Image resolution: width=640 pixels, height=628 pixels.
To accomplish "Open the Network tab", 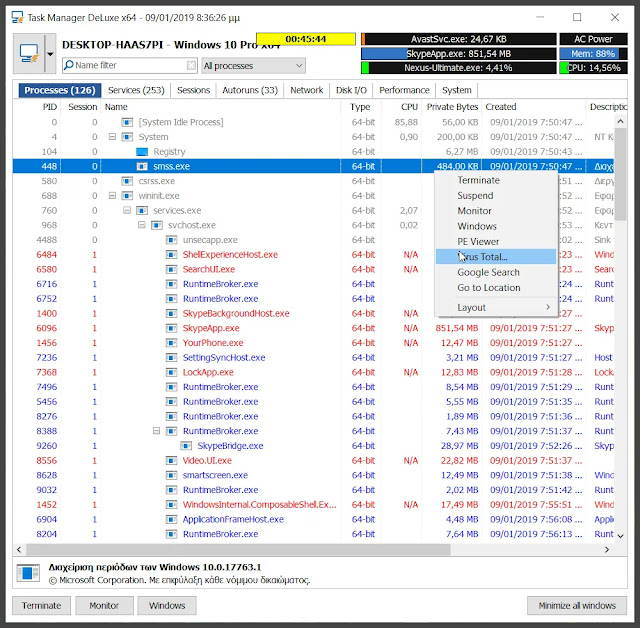I will [307, 90].
